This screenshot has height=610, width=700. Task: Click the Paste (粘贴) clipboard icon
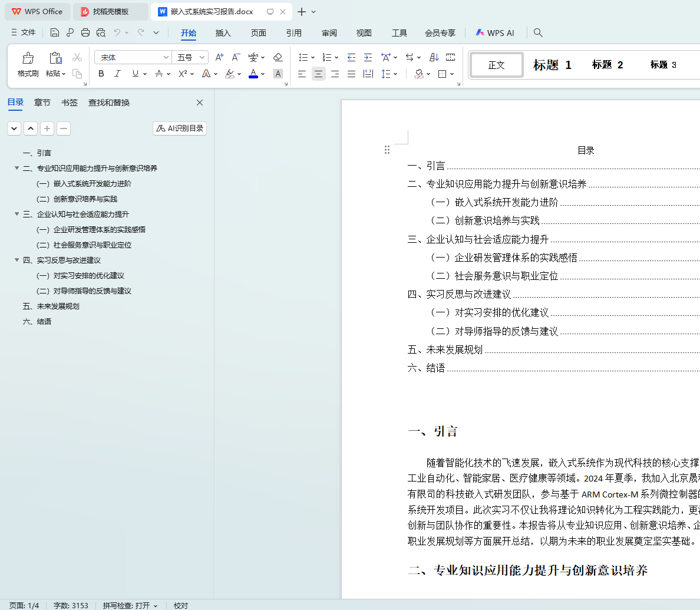click(55, 58)
